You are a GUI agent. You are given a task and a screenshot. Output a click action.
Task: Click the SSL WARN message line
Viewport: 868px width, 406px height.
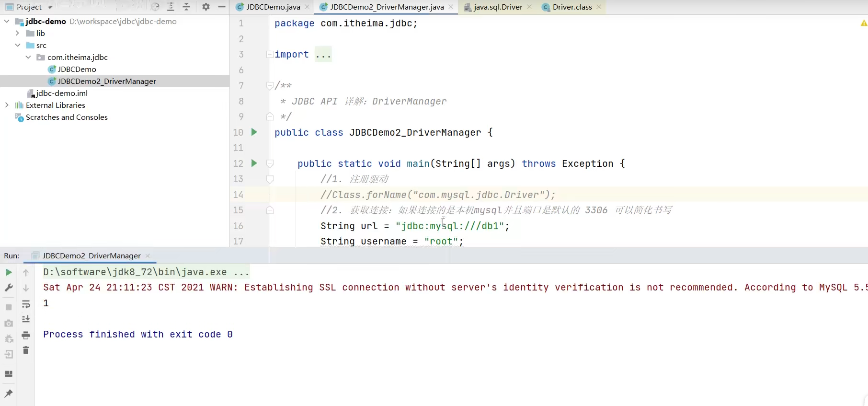tap(455, 287)
